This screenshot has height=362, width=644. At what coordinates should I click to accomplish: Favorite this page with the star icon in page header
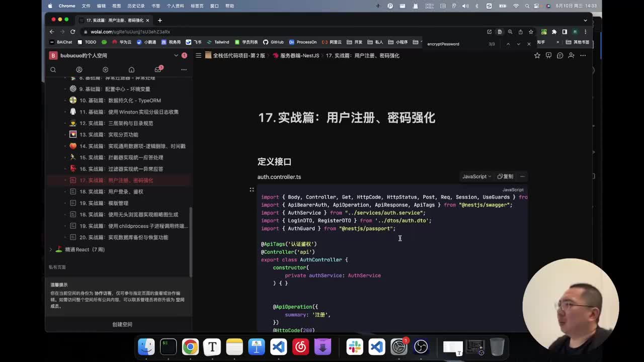(x=537, y=55)
